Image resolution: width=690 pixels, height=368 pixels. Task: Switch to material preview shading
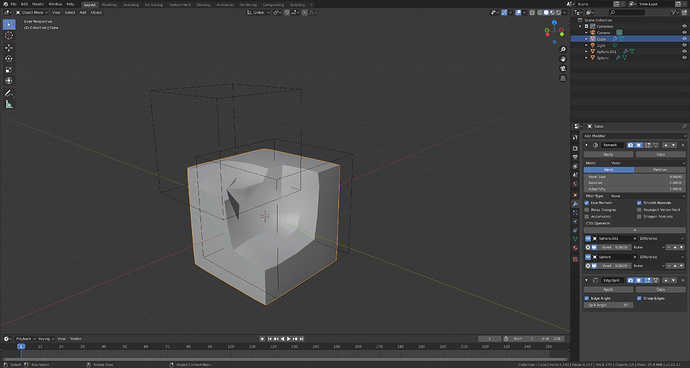coord(552,13)
